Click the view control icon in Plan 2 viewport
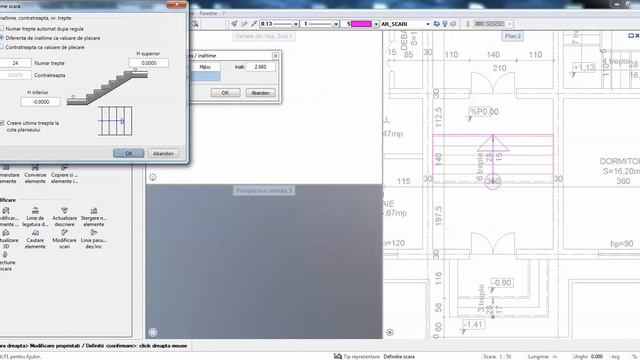Viewport: 640px width, 360px height. 390,332
